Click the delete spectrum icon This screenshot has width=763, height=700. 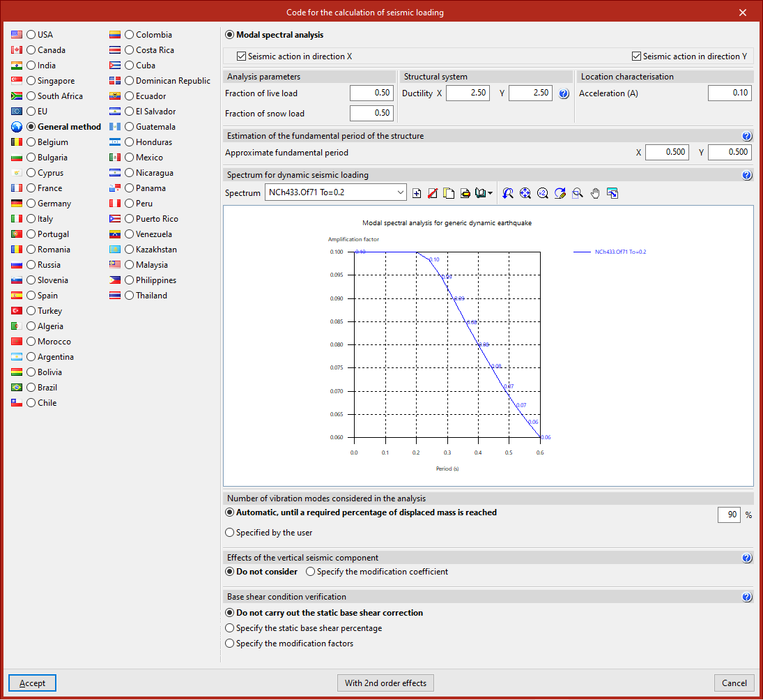point(432,193)
